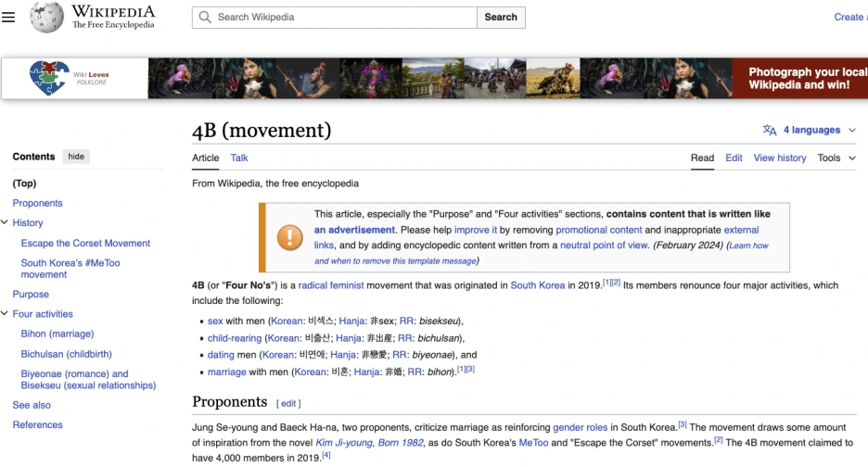Screen dimensions: 868x467
Task: Go to Four activities in contents
Action: click(43, 314)
